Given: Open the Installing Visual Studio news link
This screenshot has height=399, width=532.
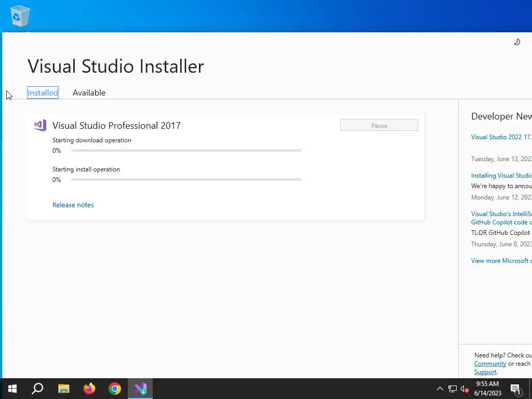Looking at the screenshot, I should point(501,176).
